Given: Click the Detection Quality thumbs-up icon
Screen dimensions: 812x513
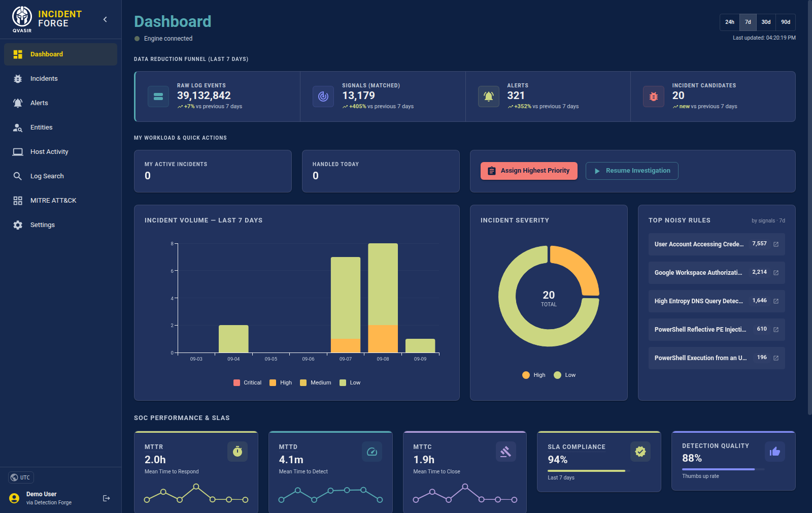Looking at the screenshot, I should (775, 452).
